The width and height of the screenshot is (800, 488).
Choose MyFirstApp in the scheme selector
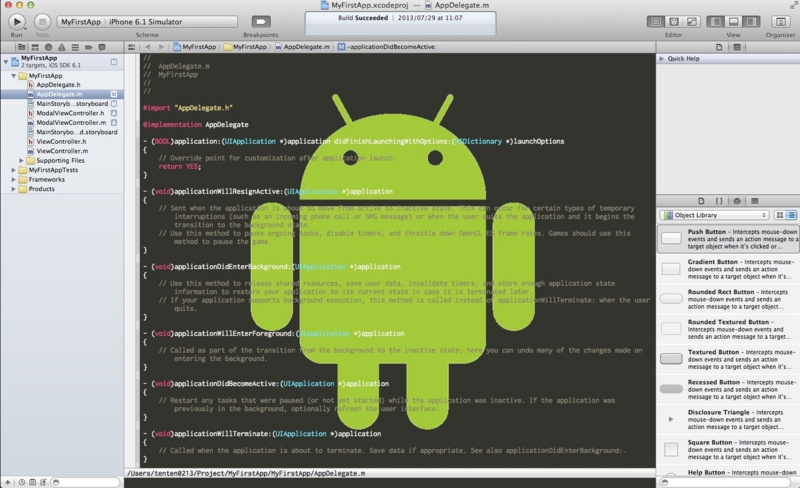81,22
